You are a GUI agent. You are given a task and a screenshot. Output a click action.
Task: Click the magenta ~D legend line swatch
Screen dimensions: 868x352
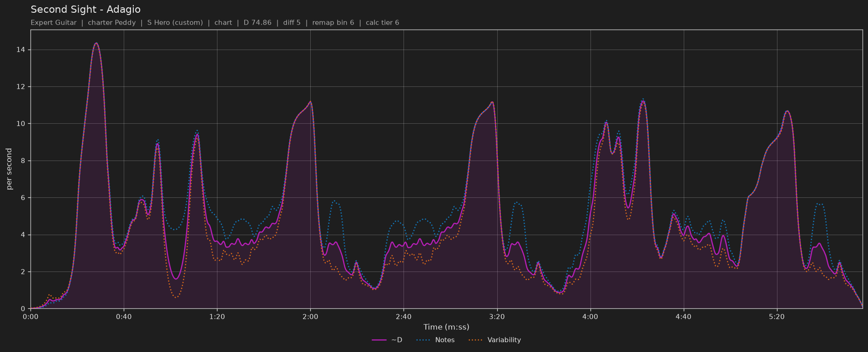pos(379,340)
